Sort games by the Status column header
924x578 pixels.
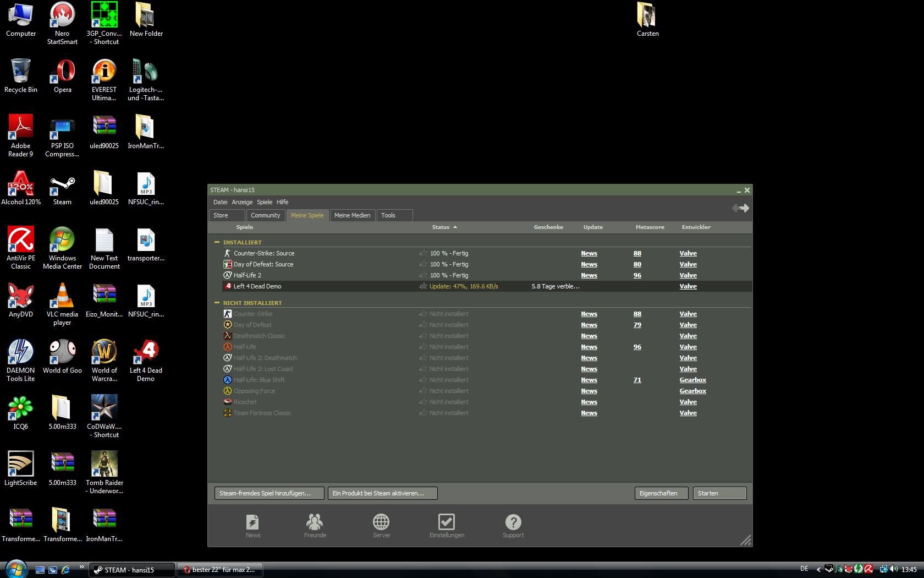[444, 227]
